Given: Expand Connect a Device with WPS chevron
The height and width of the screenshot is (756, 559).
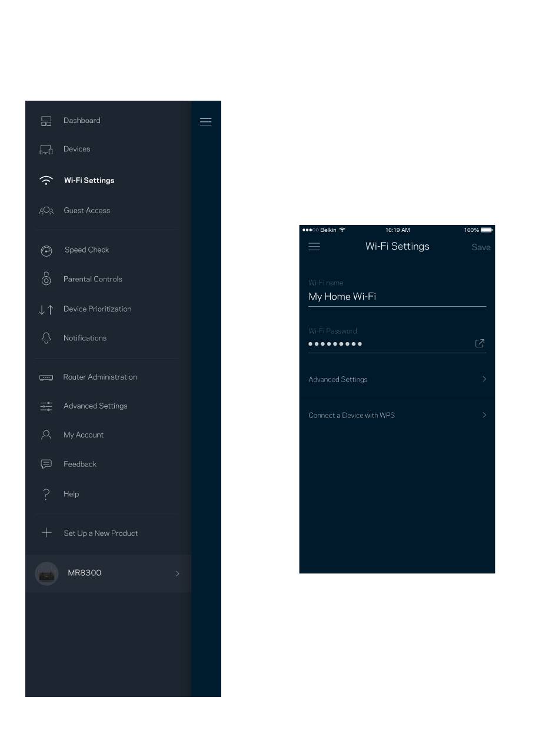Looking at the screenshot, I should click(x=484, y=415).
